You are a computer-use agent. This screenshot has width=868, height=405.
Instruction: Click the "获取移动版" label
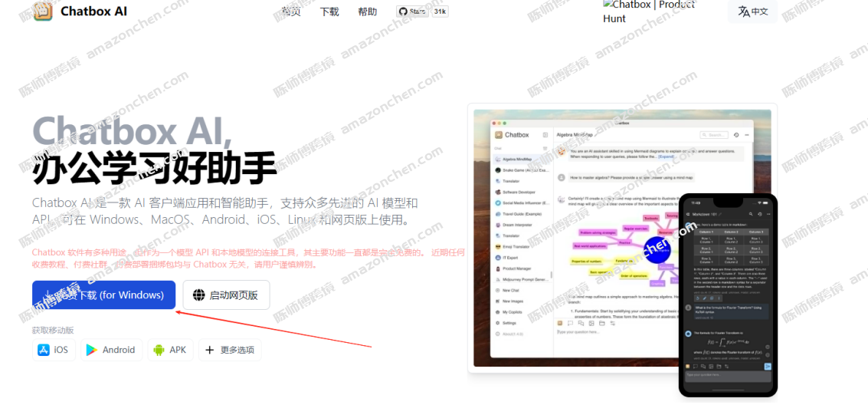pyautogui.click(x=53, y=330)
